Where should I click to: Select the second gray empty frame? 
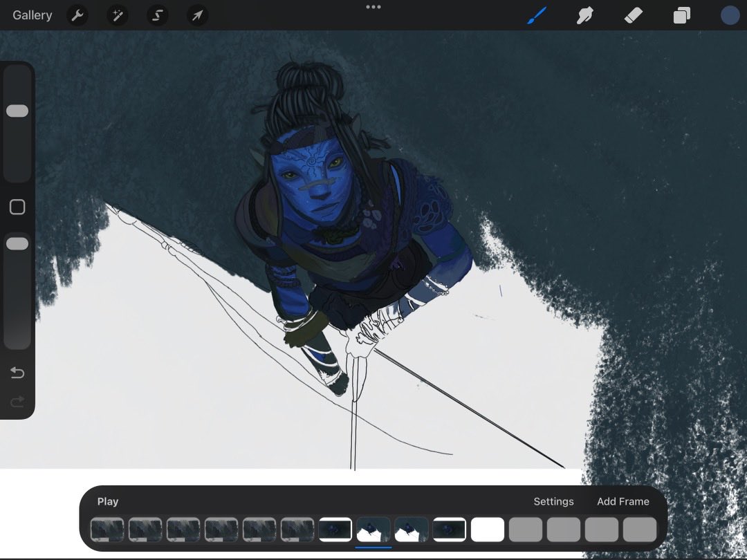pyautogui.click(x=564, y=530)
